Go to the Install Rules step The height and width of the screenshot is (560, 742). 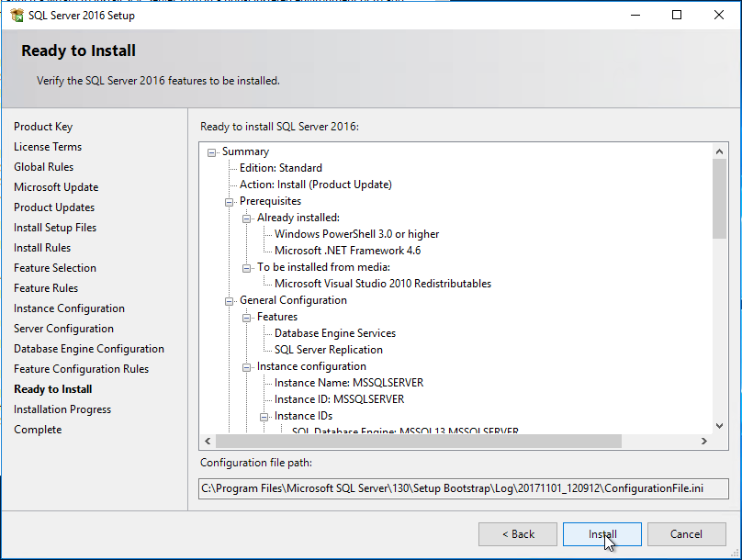coord(42,248)
